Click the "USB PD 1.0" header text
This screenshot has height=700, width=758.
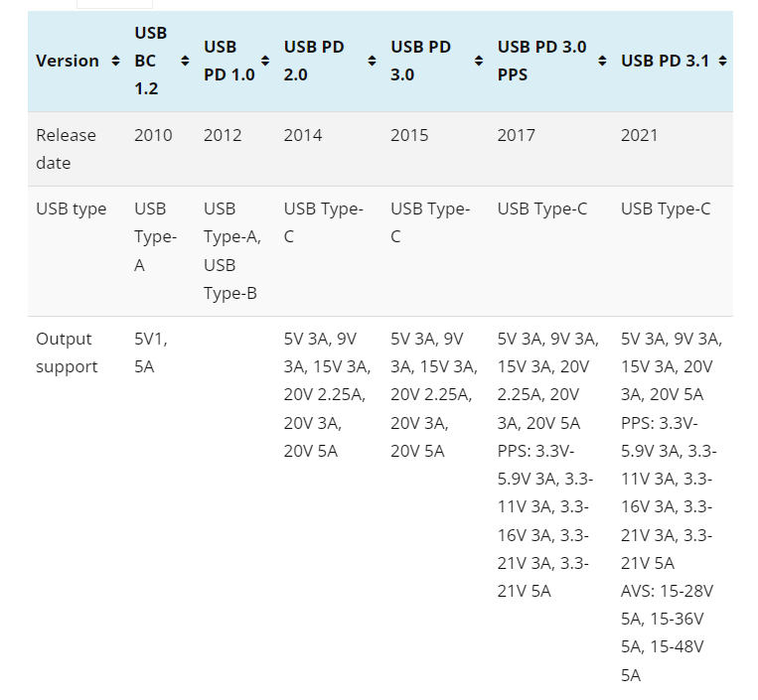228,61
